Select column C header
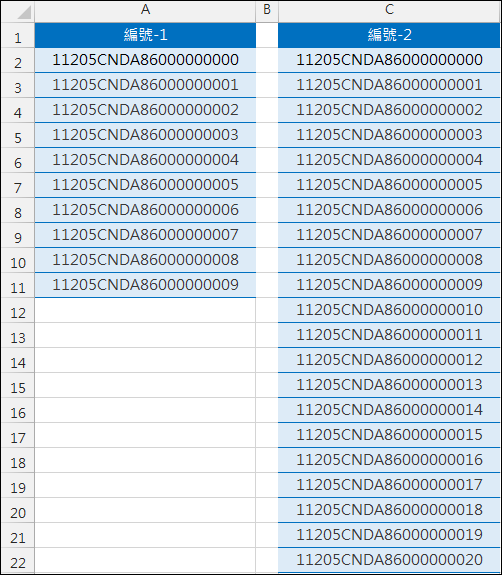The height and width of the screenshot is (575, 502). pos(389,11)
